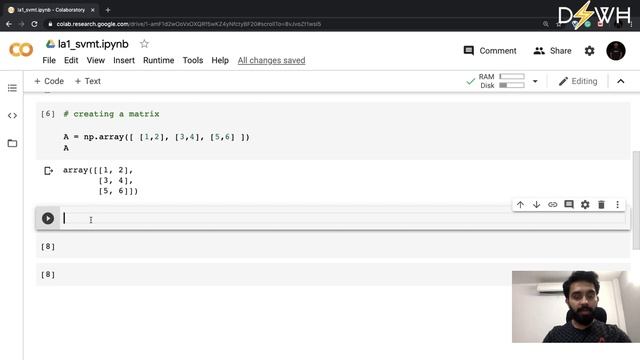Click the first empty cell labeled [8]
The width and height of the screenshot is (640, 360).
point(333,247)
